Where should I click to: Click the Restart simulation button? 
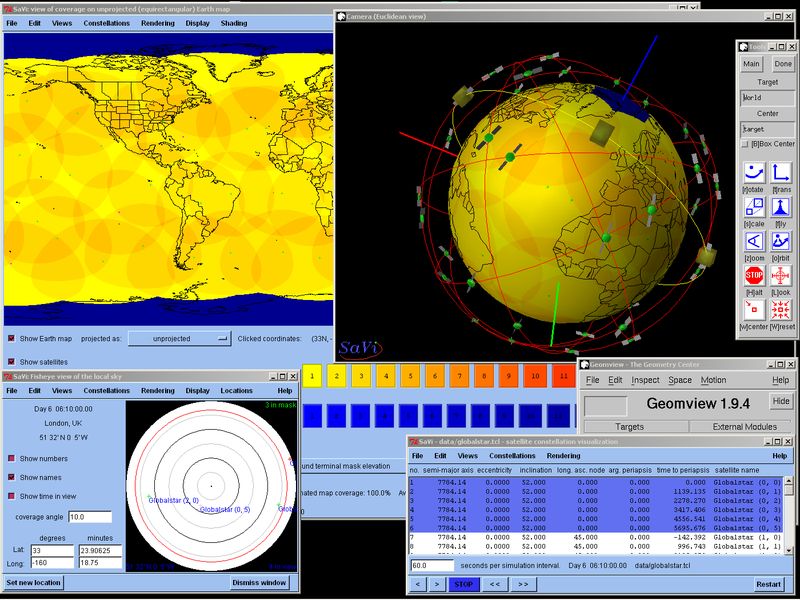(768, 584)
